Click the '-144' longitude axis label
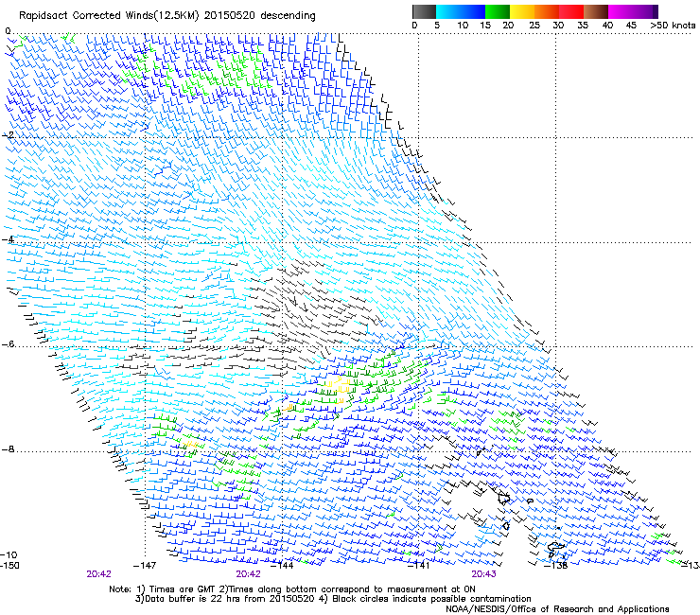 [282, 566]
